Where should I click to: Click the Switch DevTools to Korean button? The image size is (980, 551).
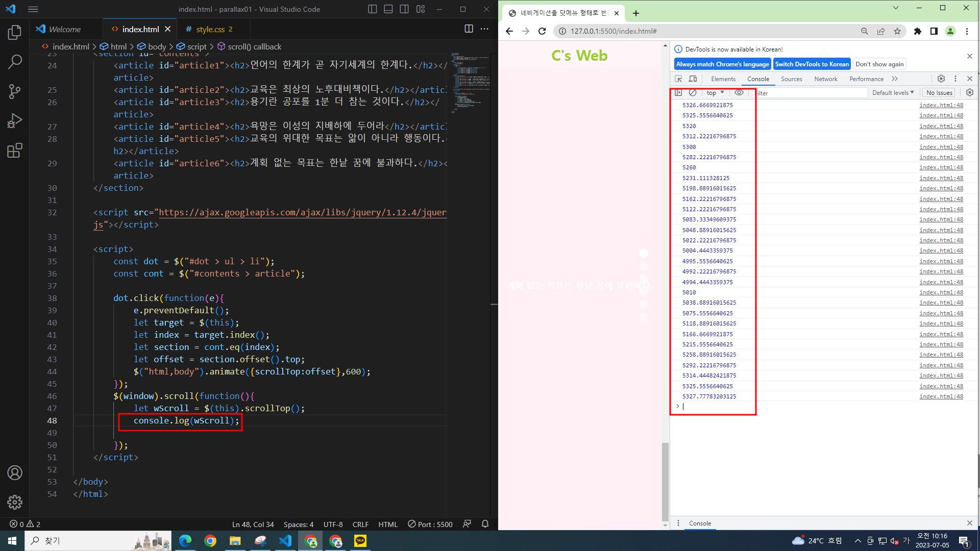(812, 64)
